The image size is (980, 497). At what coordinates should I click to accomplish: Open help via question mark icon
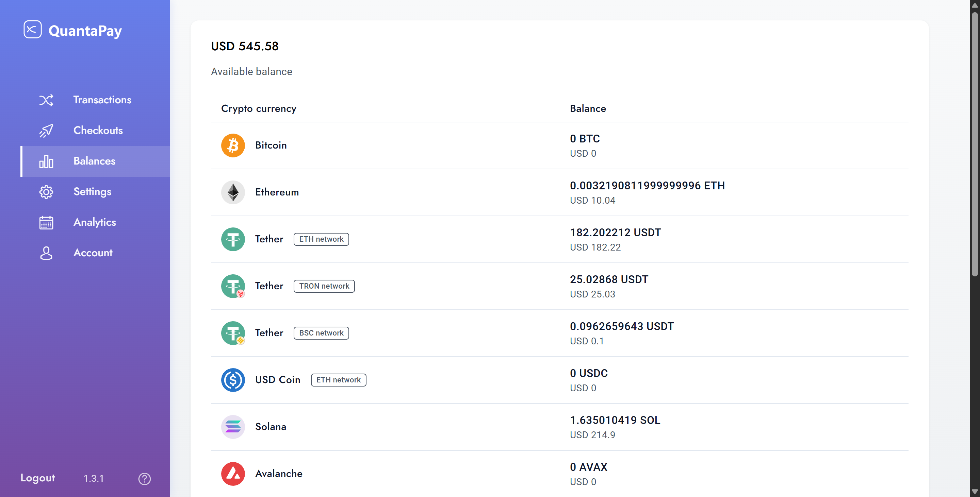(145, 478)
